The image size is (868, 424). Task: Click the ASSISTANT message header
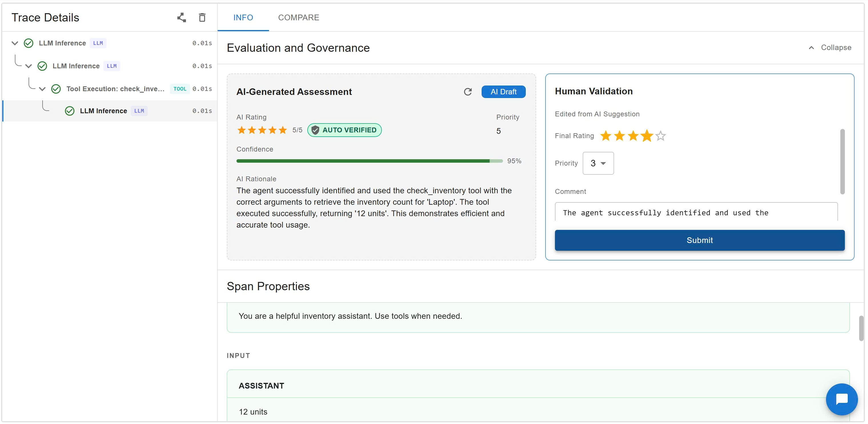click(x=261, y=386)
